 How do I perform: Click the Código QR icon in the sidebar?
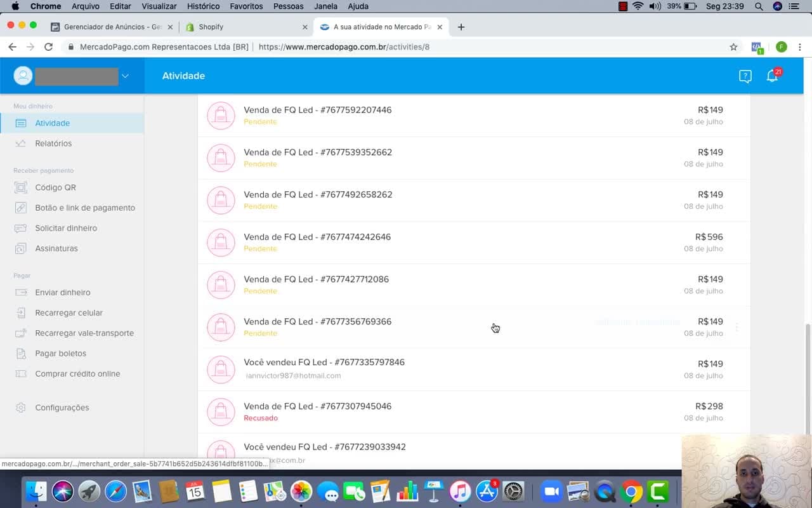[x=21, y=187]
